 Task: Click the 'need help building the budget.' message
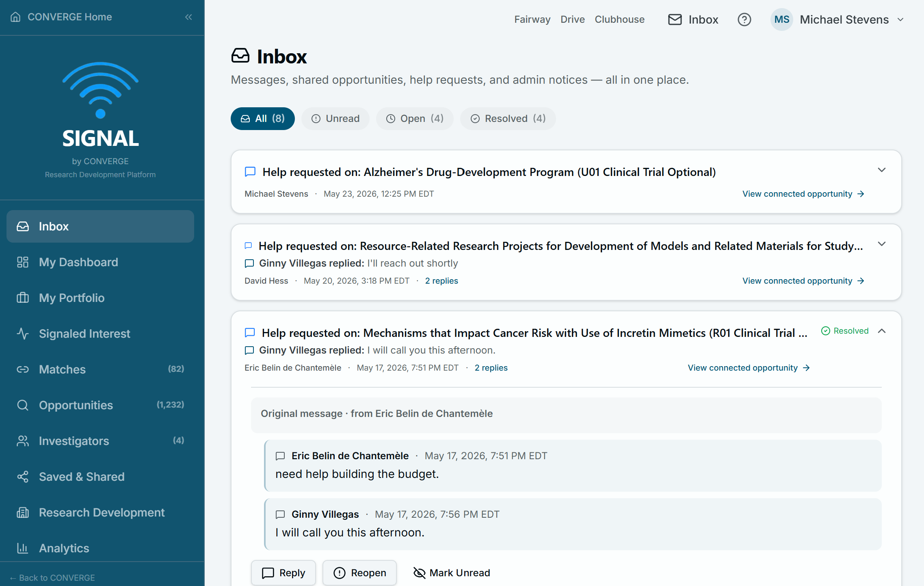357,474
